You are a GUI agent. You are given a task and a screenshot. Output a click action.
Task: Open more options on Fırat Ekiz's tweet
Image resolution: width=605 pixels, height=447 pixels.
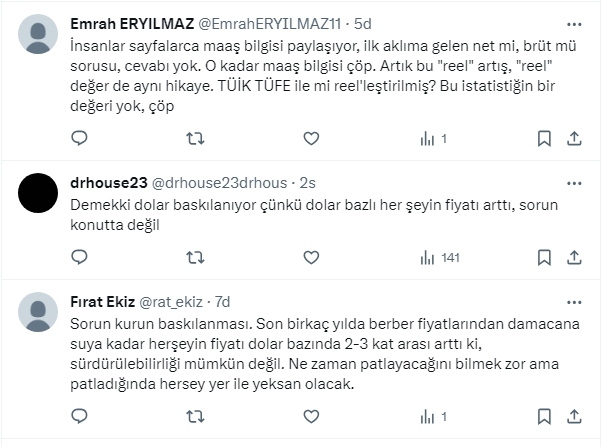574,301
